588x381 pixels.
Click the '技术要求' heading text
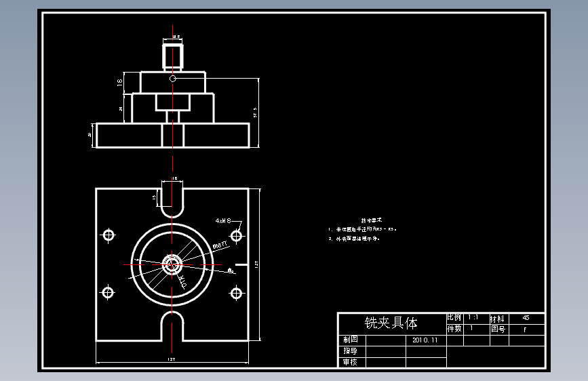point(372,220)
